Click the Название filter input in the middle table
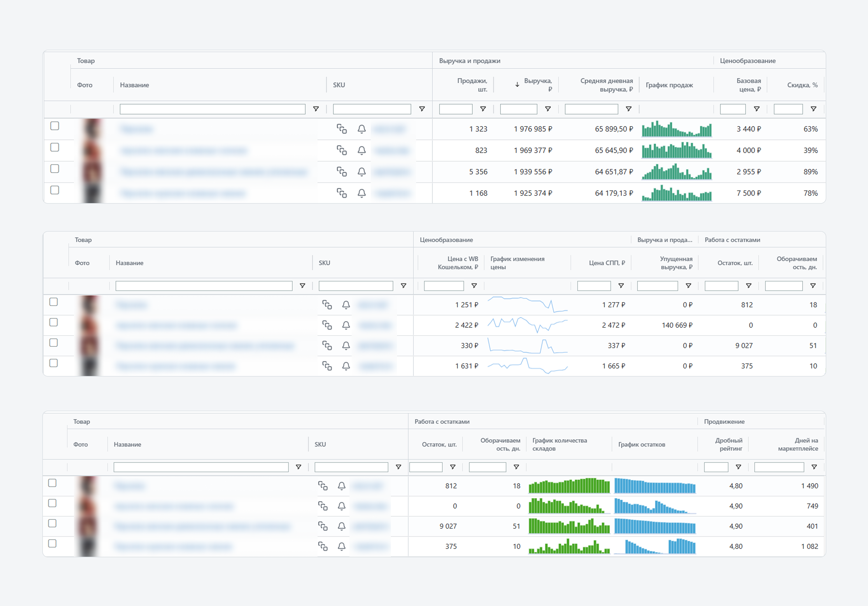This screenshot has height=606, width=868. coord(204,286)
